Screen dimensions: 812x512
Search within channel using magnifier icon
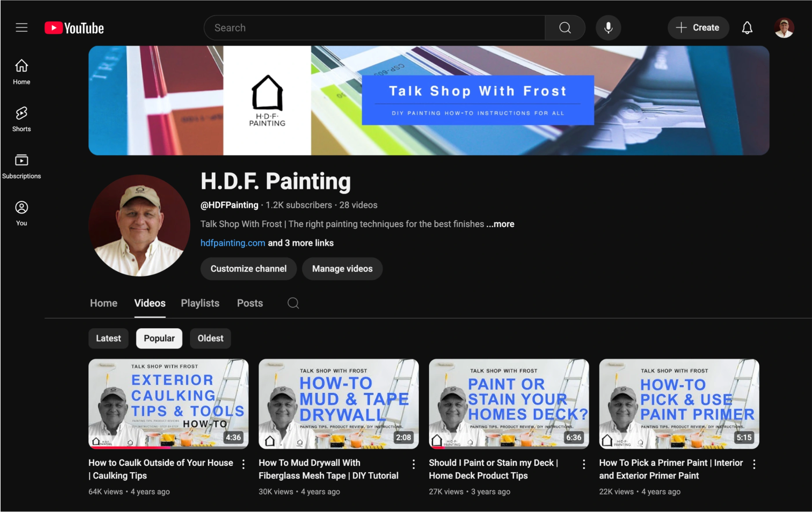pos(293,303)
